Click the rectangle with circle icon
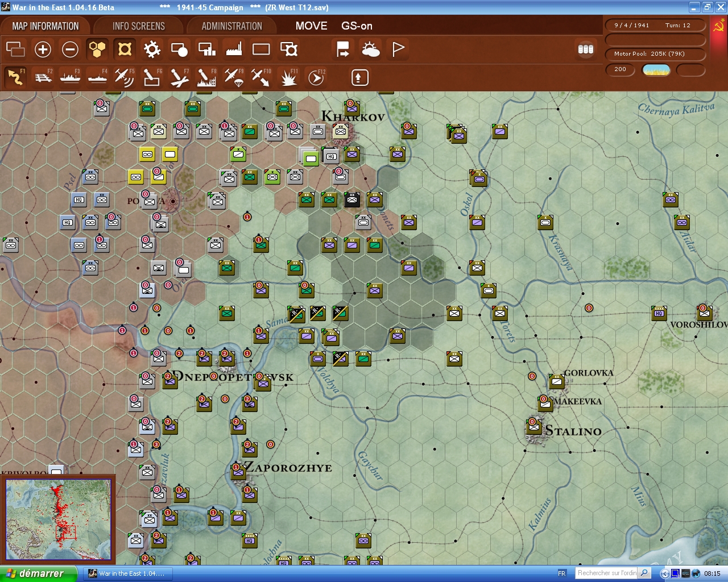 click(x=179, y=49)
